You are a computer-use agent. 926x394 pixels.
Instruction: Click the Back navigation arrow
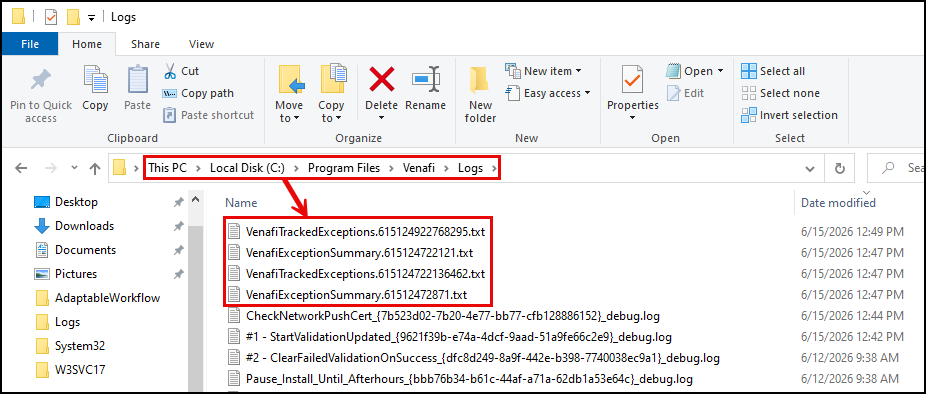click(21, 168)
